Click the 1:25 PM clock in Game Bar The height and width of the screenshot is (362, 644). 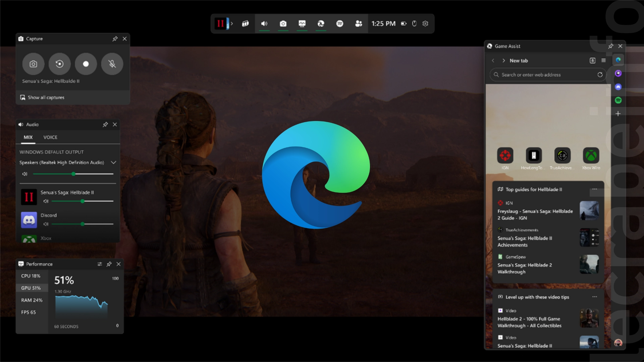point(383,23)
